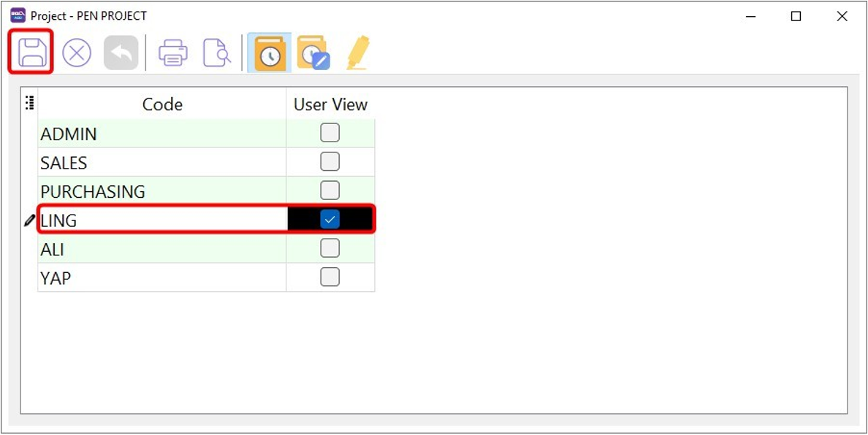Screen dimensions: 868x435
Task: Enable User View for PURCHASING
Action: coord(330,189)
